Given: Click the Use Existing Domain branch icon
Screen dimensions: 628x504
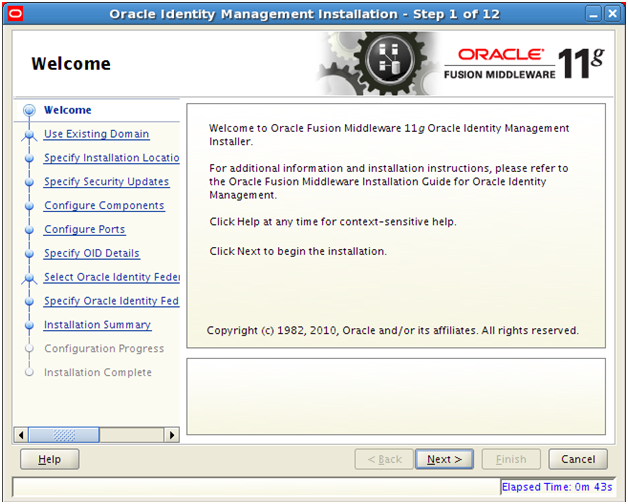Looking at the screenshot, I should click(29, 135).
